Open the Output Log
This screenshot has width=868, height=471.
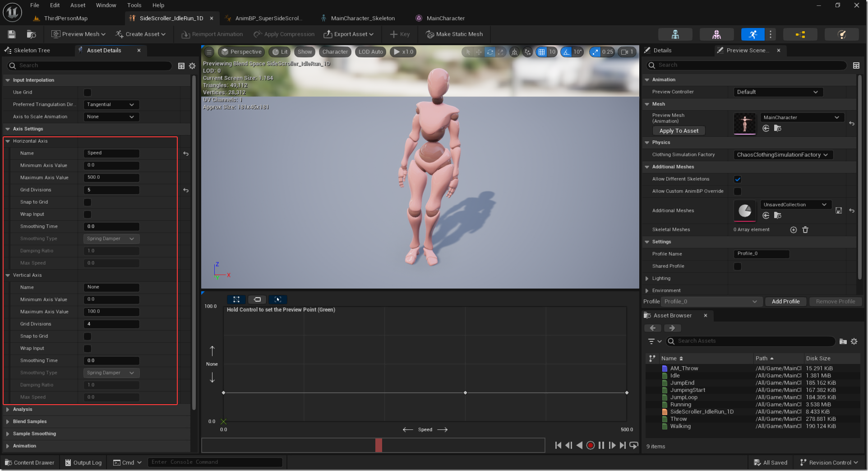(x=83, y=463)
